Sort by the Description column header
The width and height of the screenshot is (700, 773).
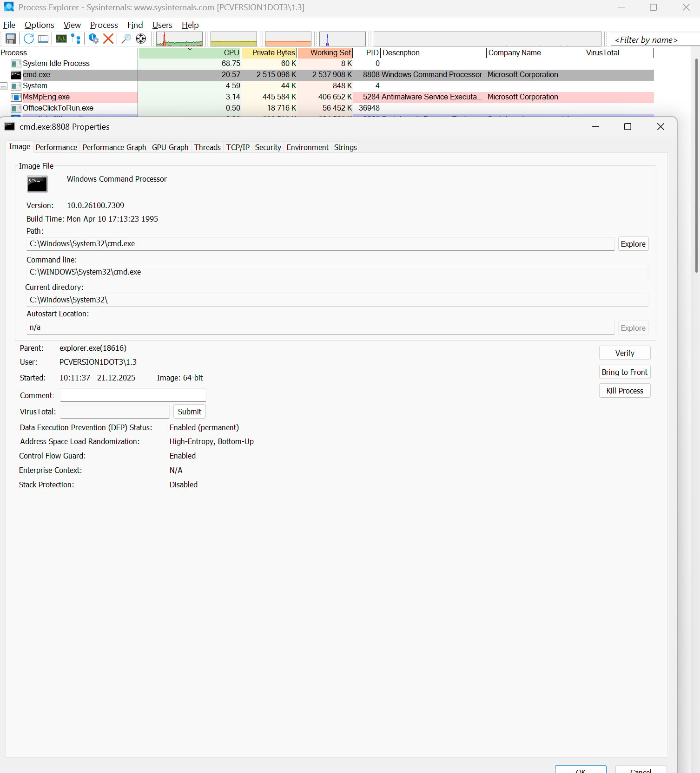(434, 53)
